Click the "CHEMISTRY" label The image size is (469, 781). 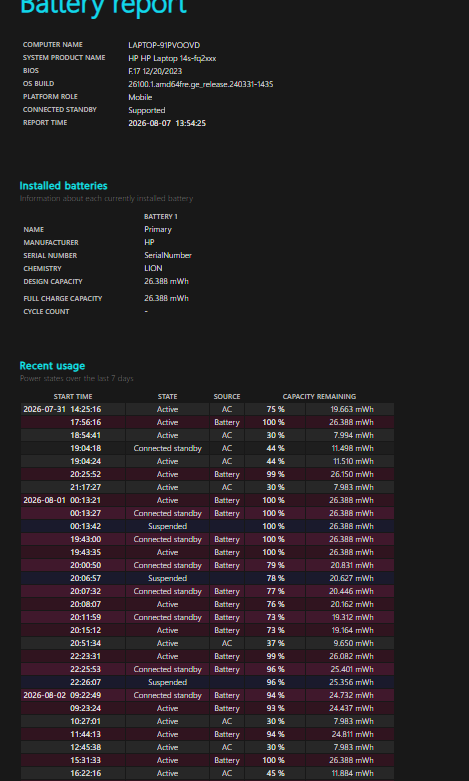coord(42,268)
